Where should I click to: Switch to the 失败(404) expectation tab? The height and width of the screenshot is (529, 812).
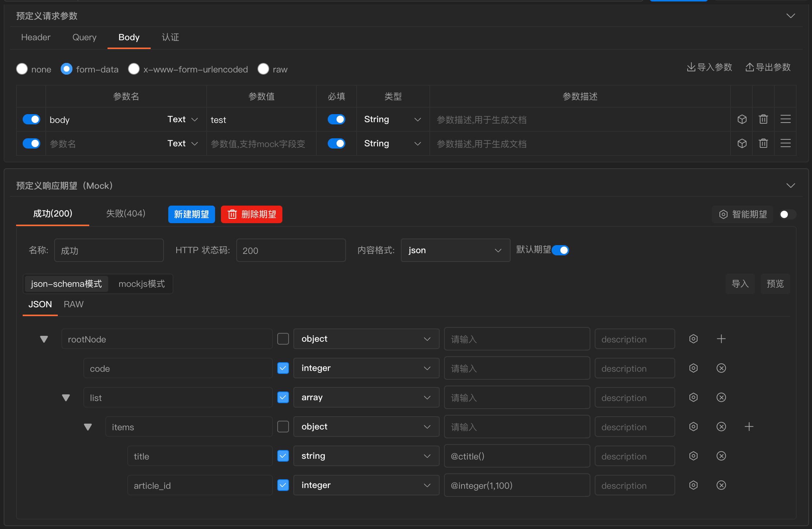(125, 214)
